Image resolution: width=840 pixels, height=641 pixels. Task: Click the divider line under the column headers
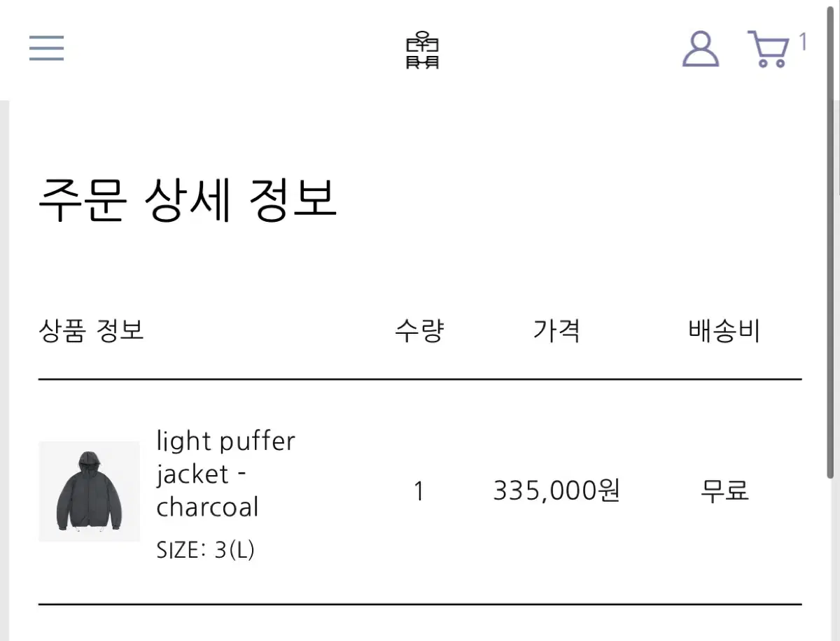pos(420,379)
